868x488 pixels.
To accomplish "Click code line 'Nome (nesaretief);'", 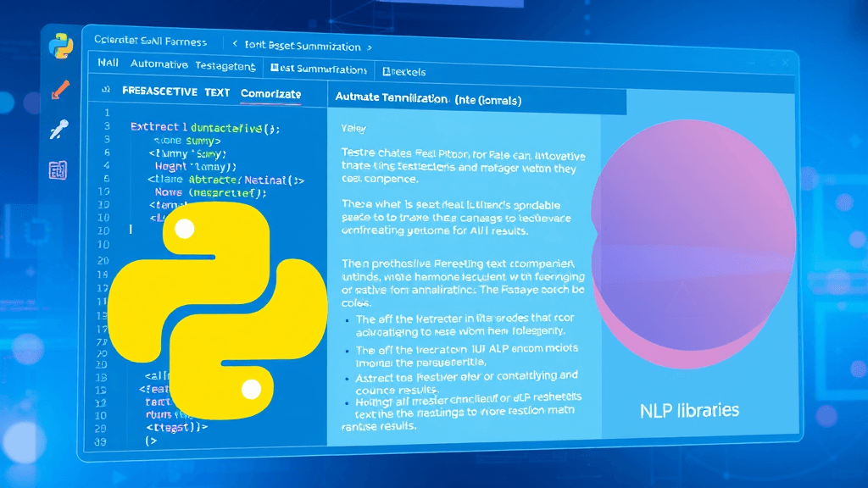I will coord(211,192).
